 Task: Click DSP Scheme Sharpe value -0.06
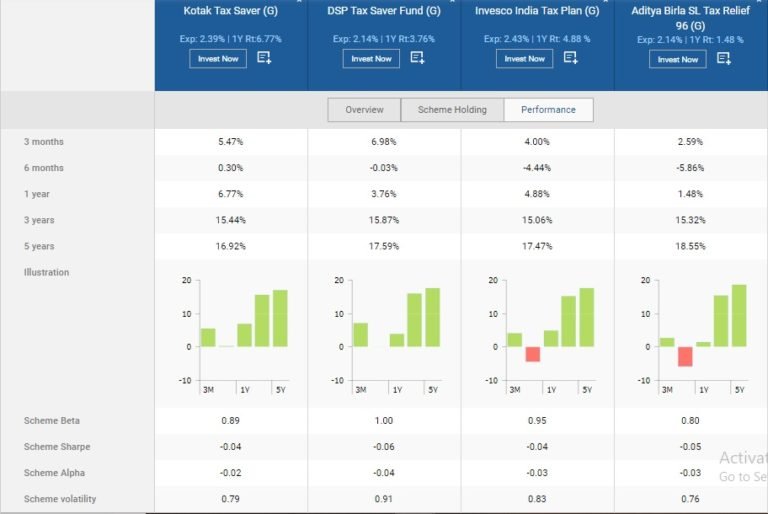[384, 447]
